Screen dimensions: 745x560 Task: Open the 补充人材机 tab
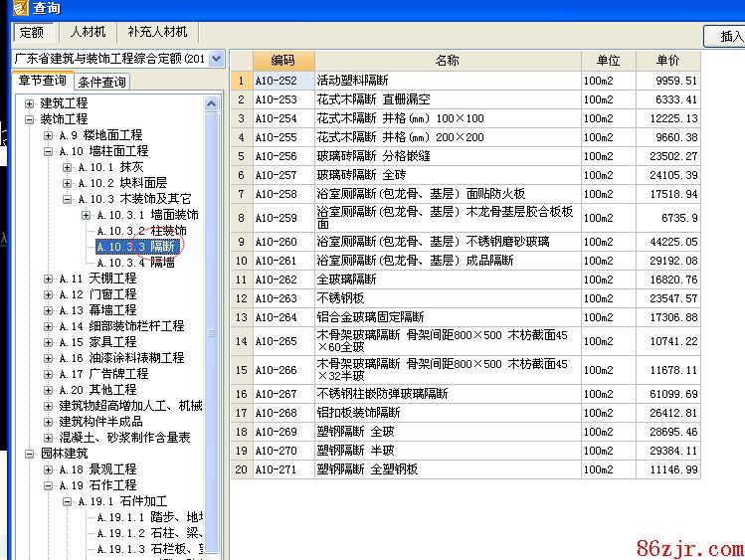[x=157, y=32]
